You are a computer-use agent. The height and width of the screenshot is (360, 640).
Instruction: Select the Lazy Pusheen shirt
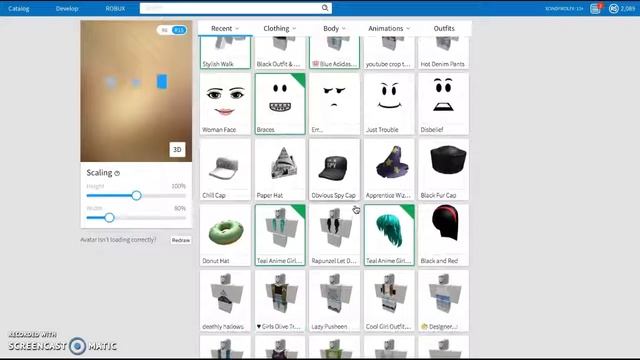point(335,301)
